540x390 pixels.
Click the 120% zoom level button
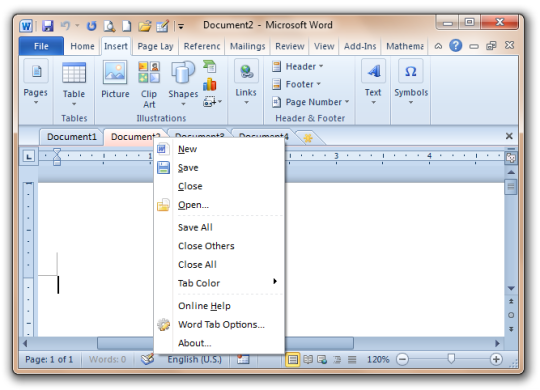coord(378,360)
